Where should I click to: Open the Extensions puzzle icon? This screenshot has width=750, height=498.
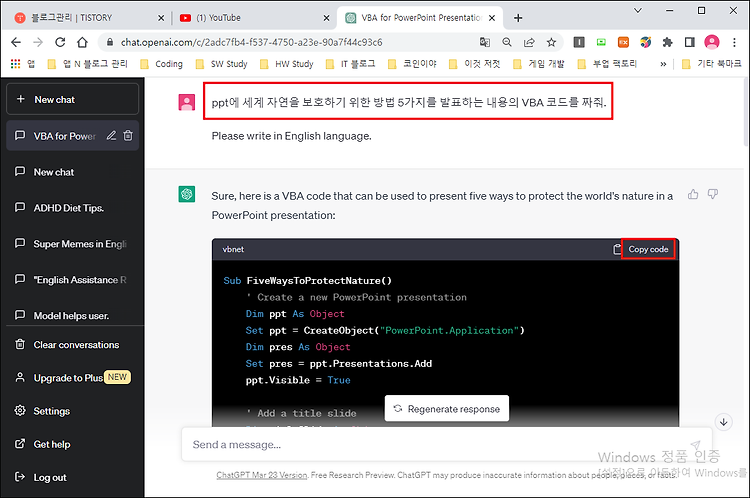(667, 42)
